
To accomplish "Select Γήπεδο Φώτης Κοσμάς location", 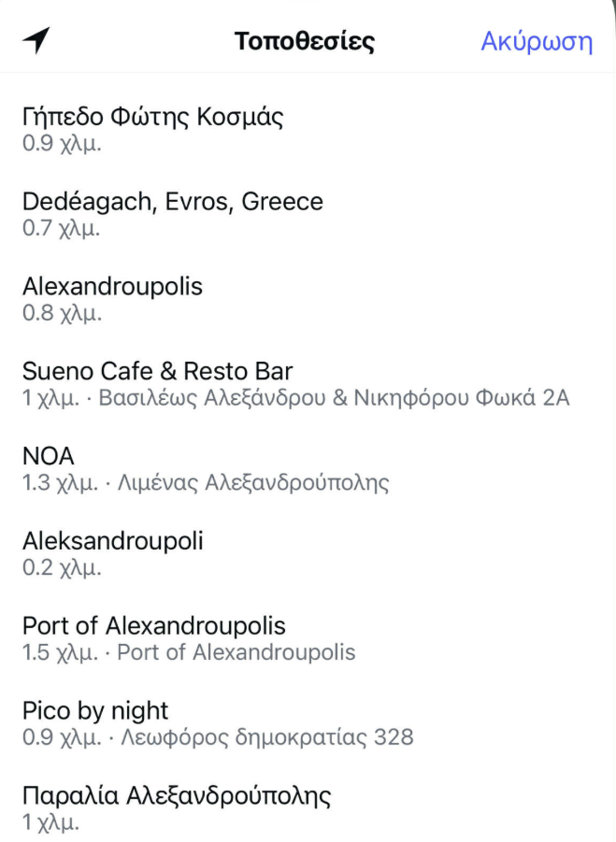I will coord(152,117).
